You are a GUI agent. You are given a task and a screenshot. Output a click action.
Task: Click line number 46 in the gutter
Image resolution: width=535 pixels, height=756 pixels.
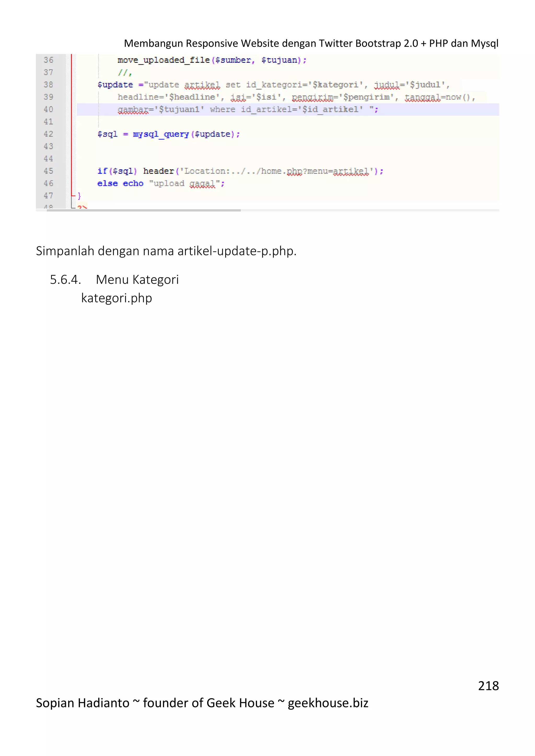[x=48, y=184]
